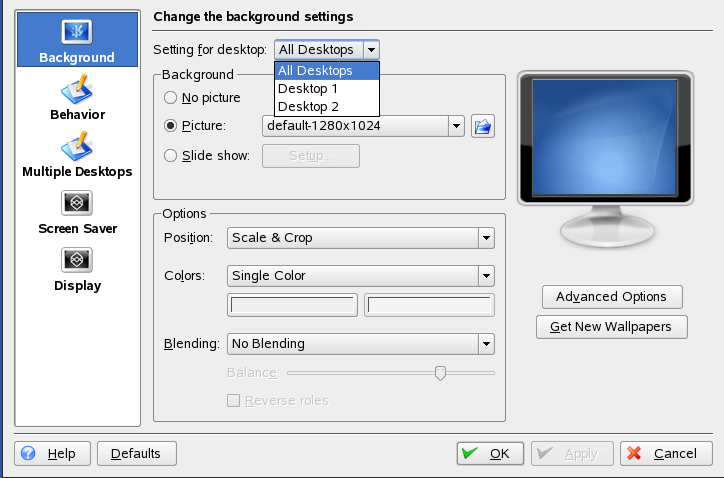Click the first color swatch under Colors
This screenshot has height=478, width=724.
coord(293,306)
